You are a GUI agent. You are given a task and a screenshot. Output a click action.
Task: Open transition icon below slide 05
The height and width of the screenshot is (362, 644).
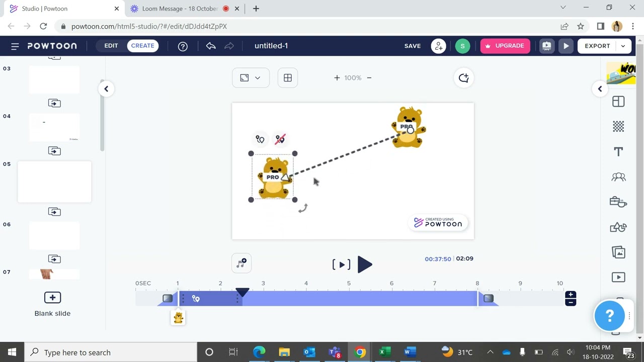54,212
